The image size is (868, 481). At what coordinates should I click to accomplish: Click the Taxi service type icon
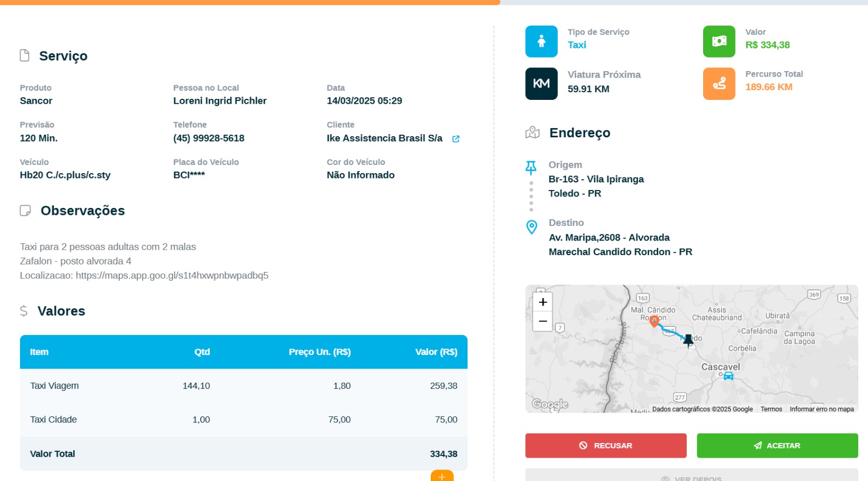coord(541,41)
